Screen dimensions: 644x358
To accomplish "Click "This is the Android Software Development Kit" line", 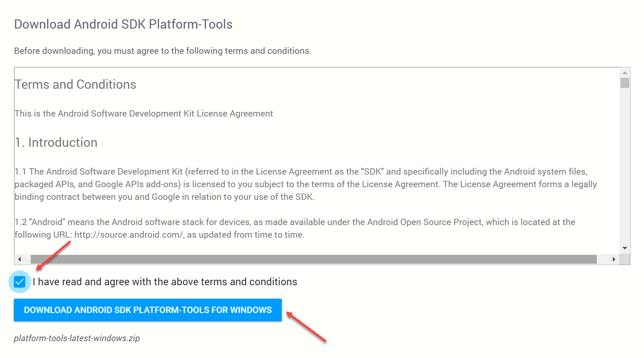I will [144, 114].
